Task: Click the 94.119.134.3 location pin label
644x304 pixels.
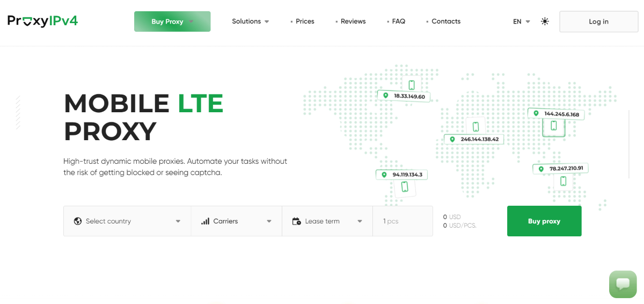Action: (x=402, y=175)
